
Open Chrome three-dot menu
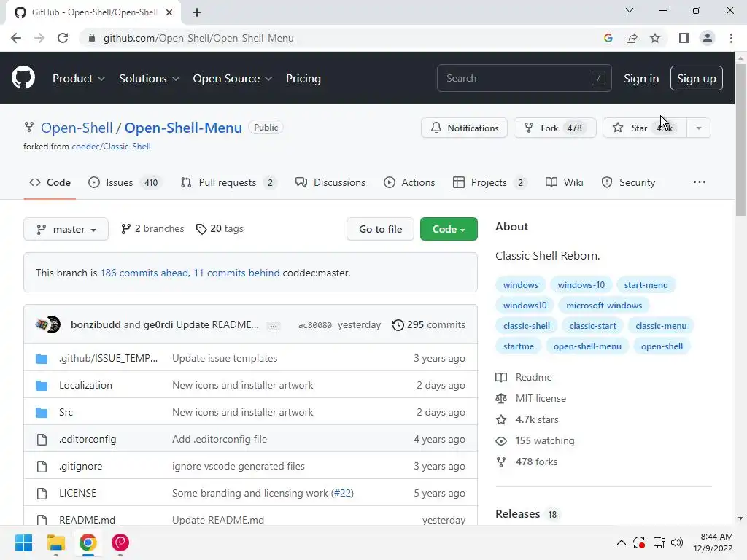tap(731, 38)
